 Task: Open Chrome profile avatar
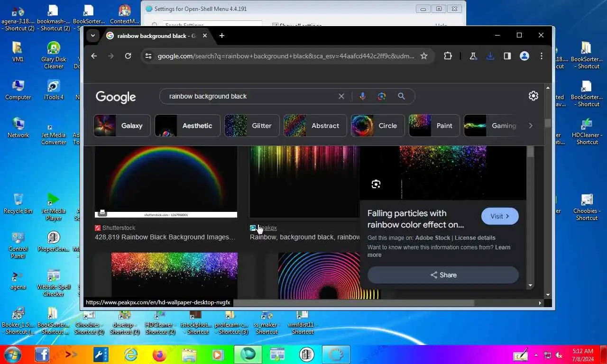[524, 56]
